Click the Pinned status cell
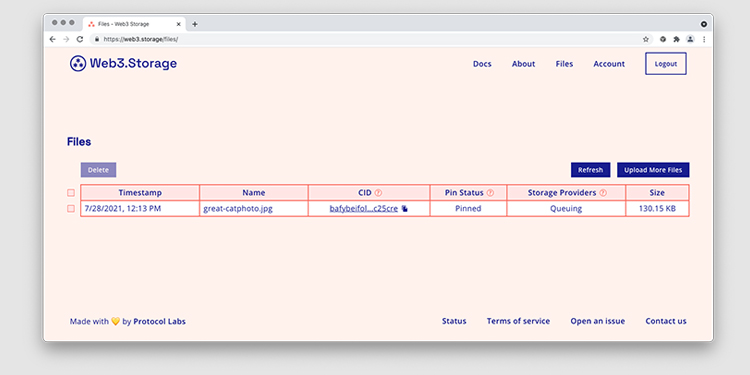This screenshot has width=750, height=375. point(468,209)
